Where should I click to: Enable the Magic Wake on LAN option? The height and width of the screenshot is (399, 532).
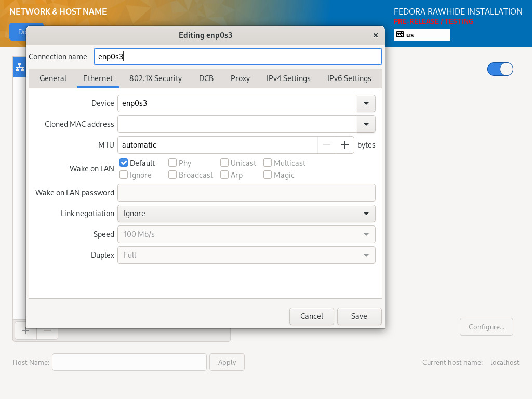tap(268, 175)
